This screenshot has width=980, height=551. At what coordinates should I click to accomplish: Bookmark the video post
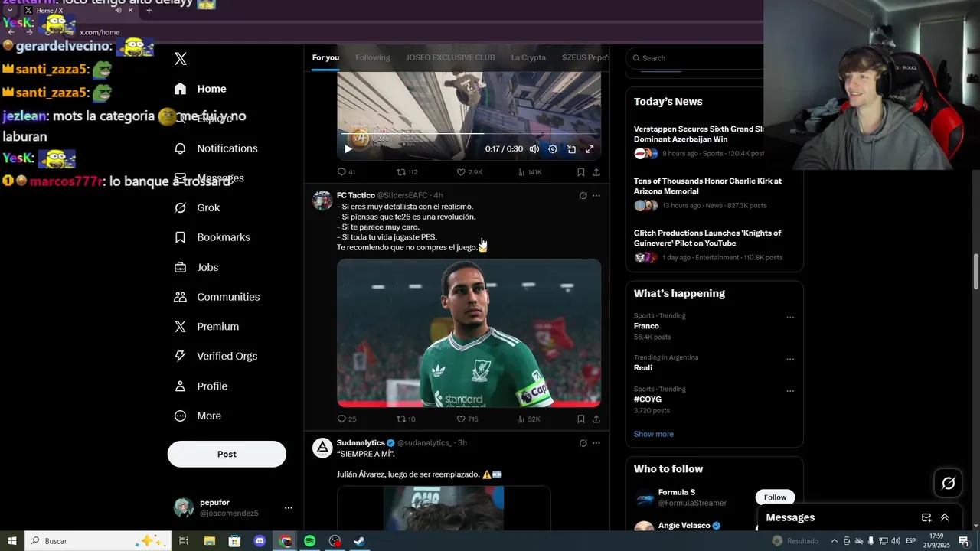[581, 172]
